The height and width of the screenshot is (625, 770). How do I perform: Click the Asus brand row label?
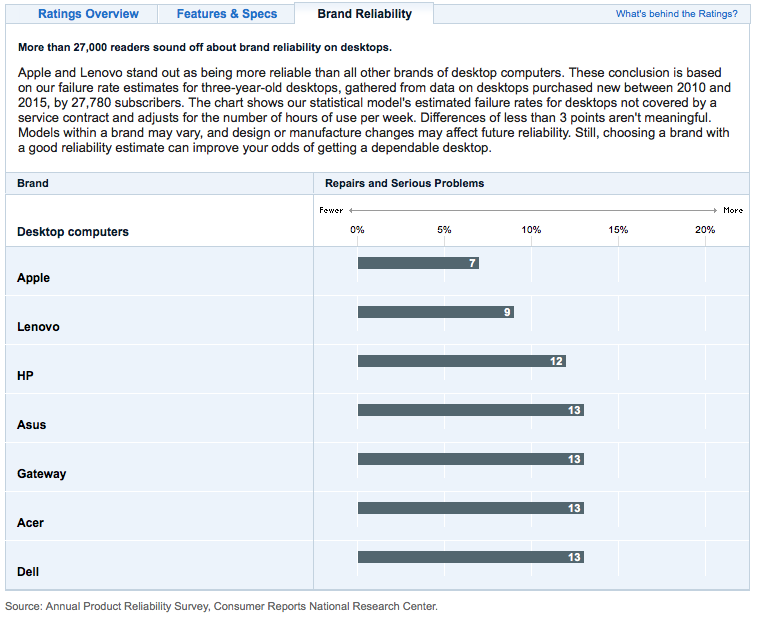point(31,425)
